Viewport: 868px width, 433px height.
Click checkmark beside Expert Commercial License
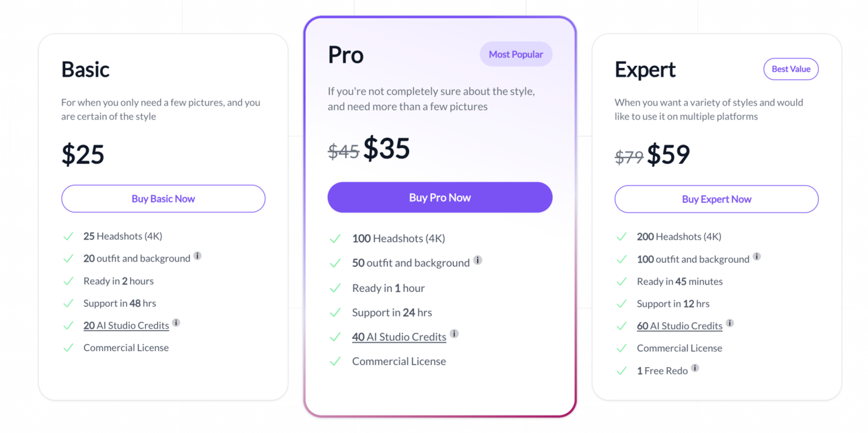621,348
